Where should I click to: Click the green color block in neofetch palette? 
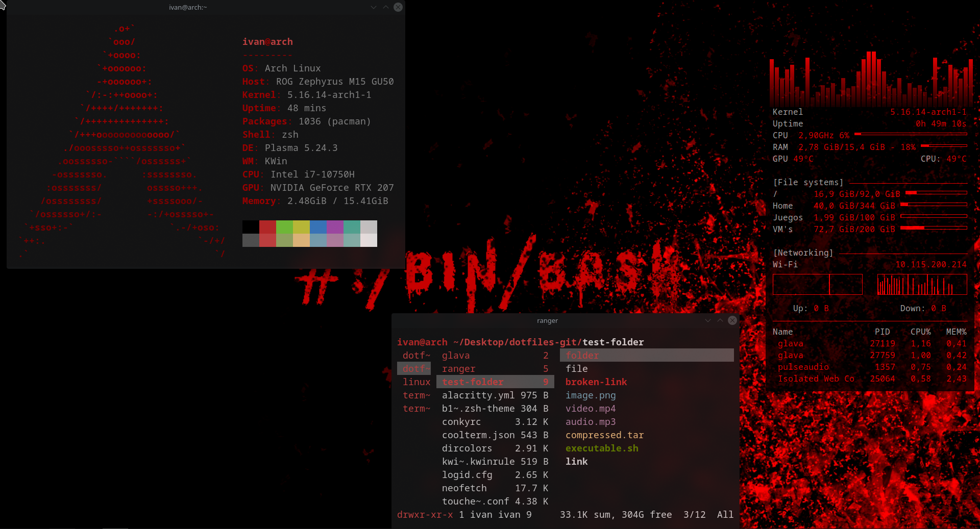click(x=284, y=227)
